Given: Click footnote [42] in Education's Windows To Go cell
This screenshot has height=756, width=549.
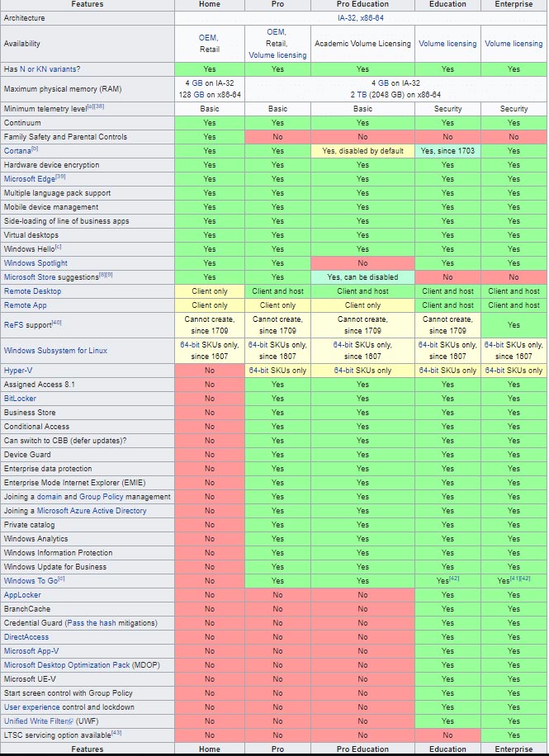Looking at the screenshot, I should coord(454,578).
